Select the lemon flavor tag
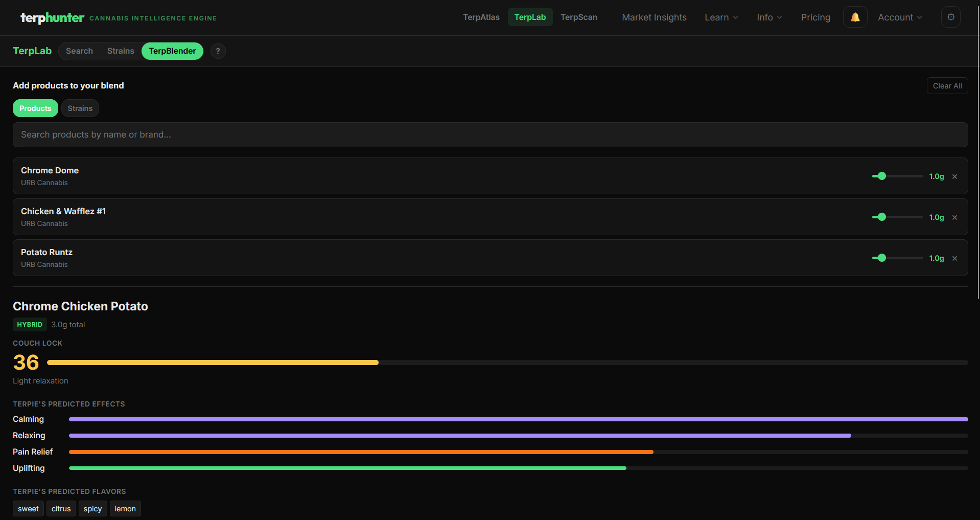This screenshot has height=520, width=980. click(125, 509)
